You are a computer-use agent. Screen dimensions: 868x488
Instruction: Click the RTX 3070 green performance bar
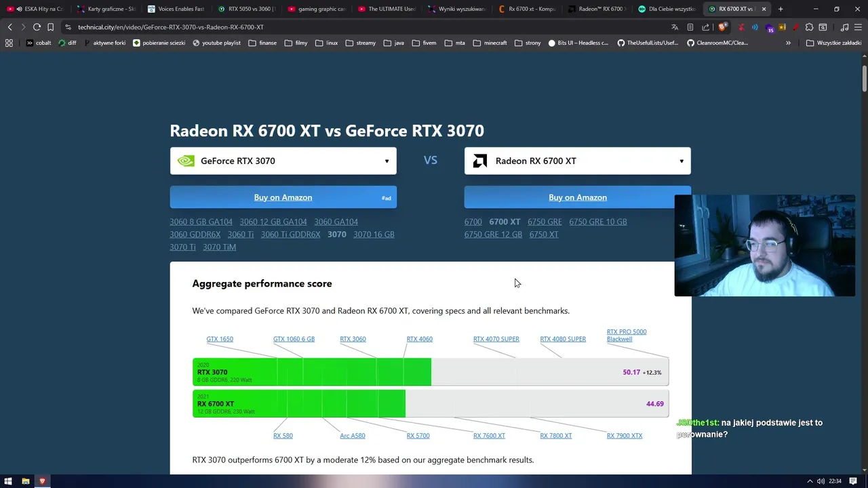312,372
